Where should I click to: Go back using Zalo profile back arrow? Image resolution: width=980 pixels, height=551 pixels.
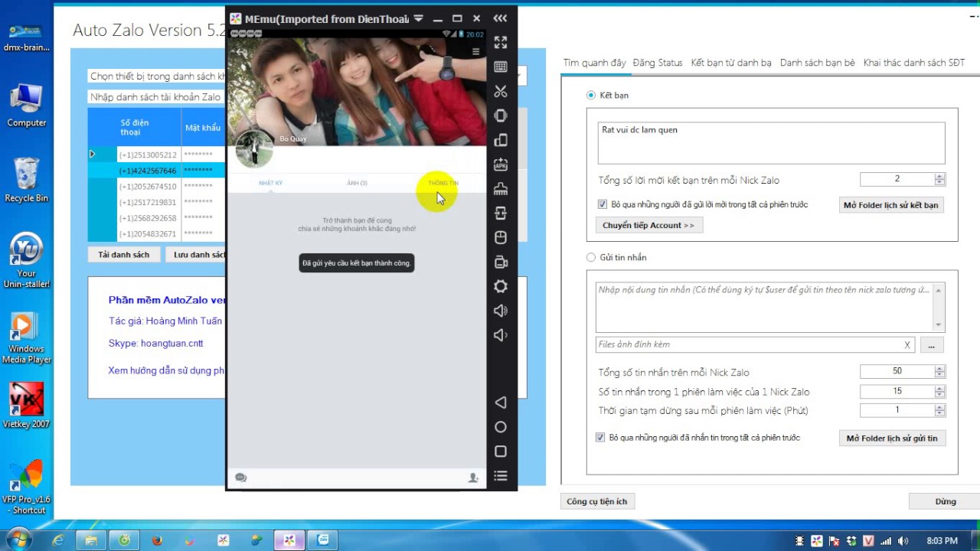click(x=240, y=52)
